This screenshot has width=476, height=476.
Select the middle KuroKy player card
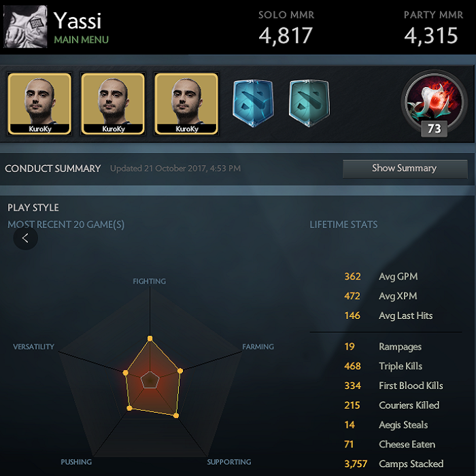click(113, 104)
